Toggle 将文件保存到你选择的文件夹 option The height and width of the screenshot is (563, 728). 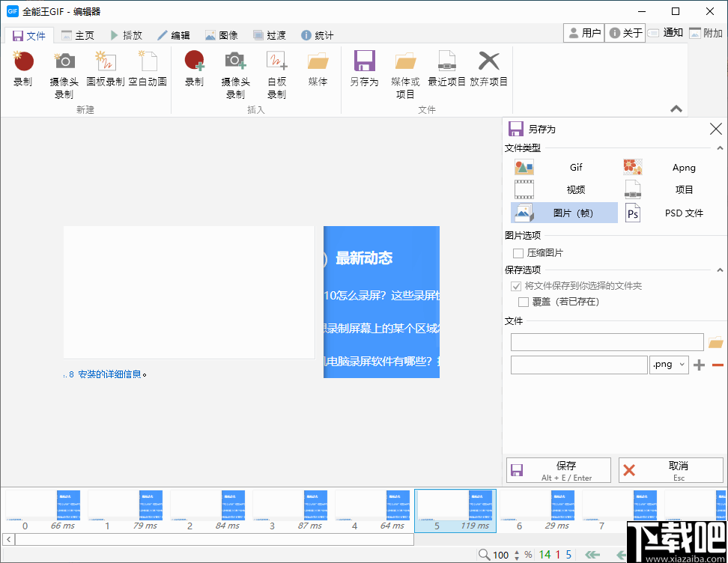pyautogui.click(x=517, y=286)
